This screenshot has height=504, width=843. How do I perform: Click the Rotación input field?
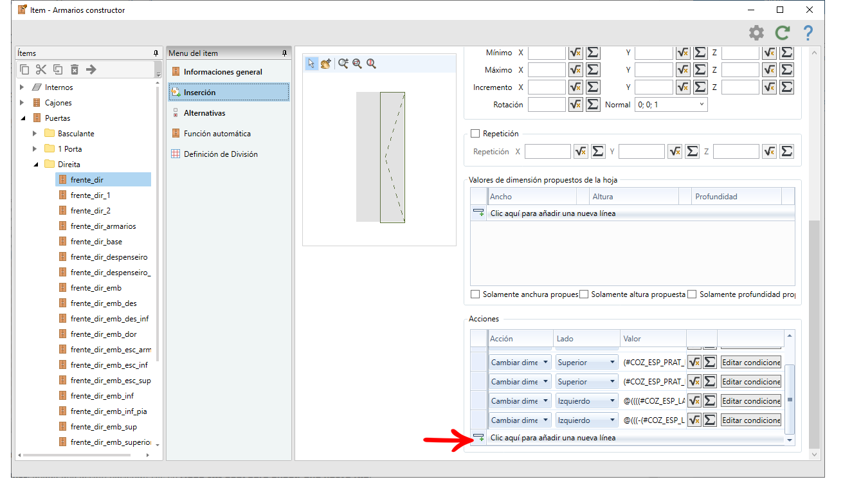click(547, 104)
